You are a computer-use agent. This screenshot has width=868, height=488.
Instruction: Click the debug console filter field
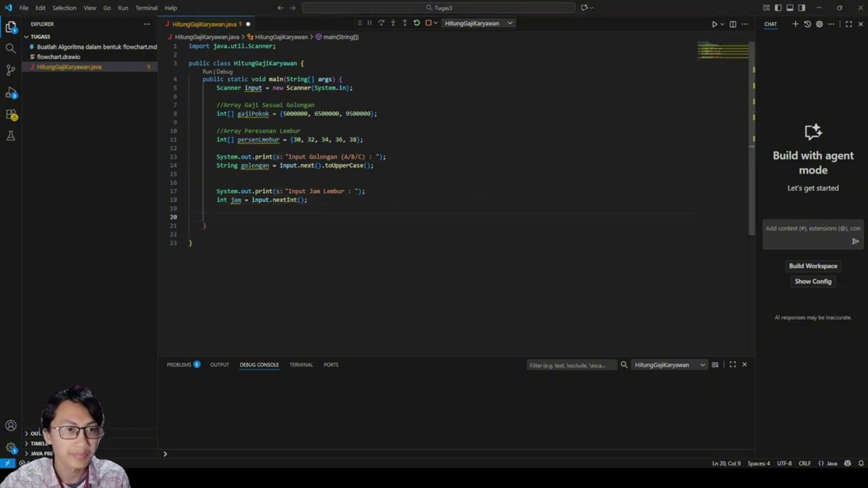coord(572,365)
